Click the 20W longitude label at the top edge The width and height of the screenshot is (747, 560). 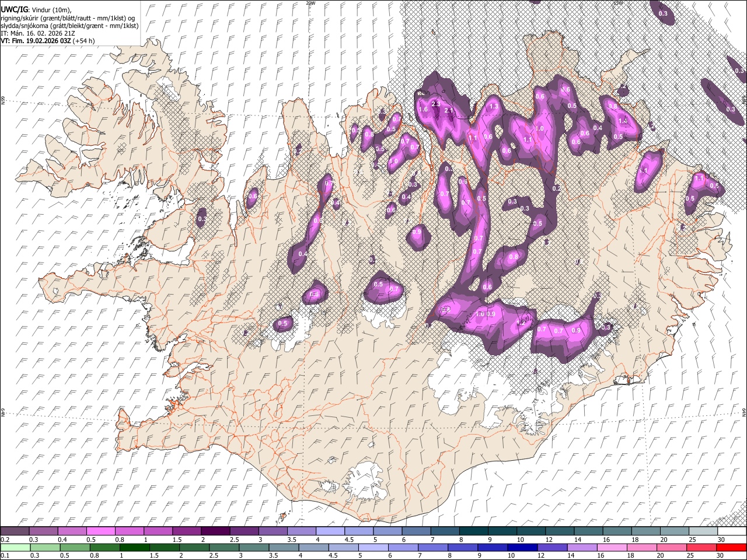pyautogui.click(x=310, y=3)
